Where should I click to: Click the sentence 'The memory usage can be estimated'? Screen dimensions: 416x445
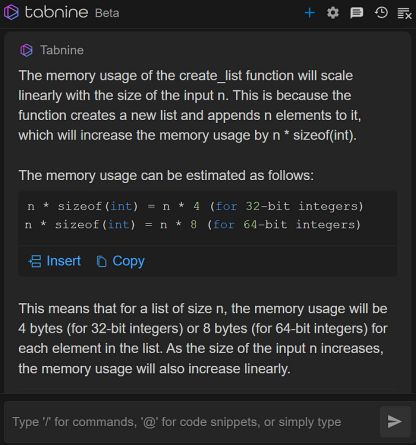click(x=166, y=175)
